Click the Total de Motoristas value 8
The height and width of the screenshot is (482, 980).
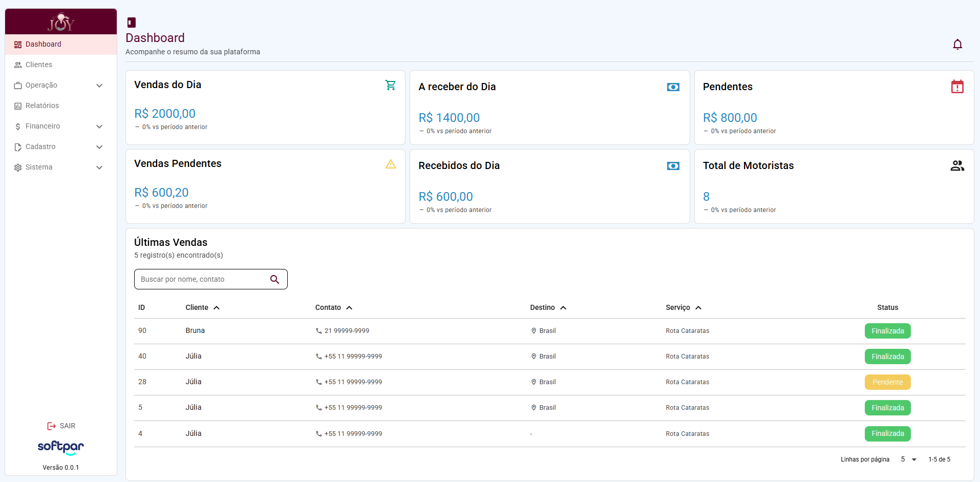point(706,197)
